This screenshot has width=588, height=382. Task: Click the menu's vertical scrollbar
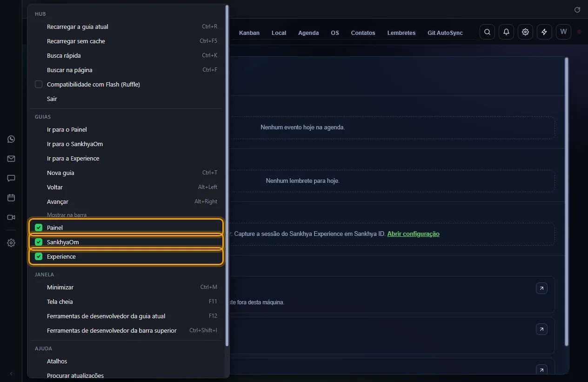click(x=227, y=175)
